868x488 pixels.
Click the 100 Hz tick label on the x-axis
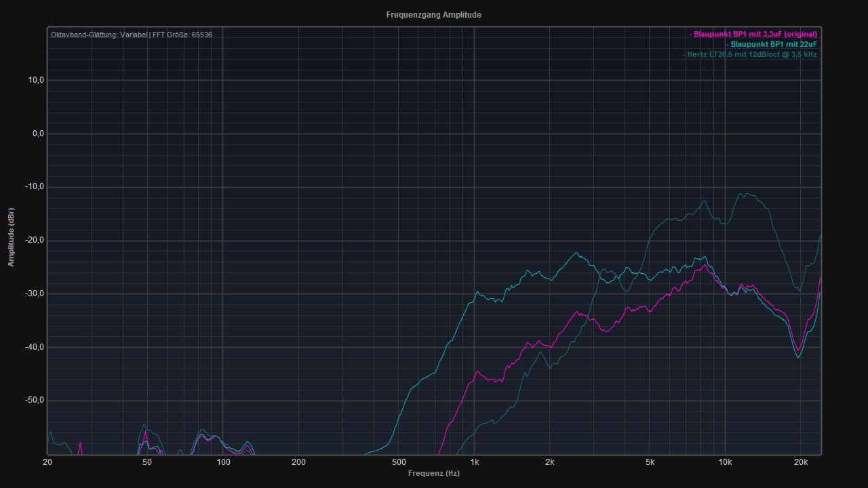pyautogui.click(x=223, y=462)
